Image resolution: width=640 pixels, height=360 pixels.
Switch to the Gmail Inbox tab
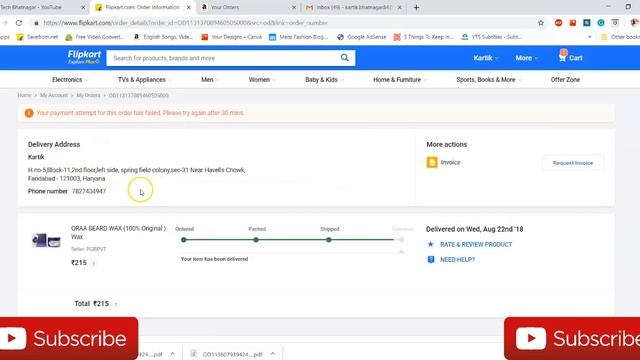tap(353, 7)
